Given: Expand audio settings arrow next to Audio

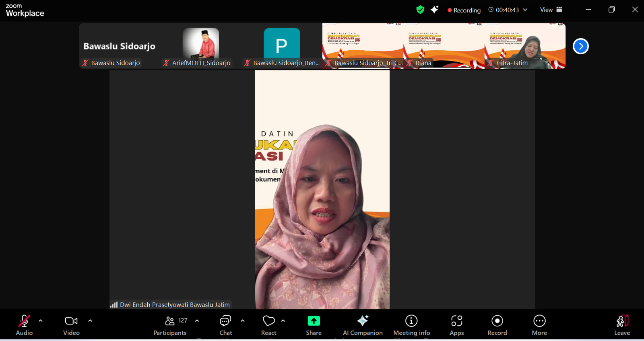Looking at the screenshot, I should click(x=41, y=321).
